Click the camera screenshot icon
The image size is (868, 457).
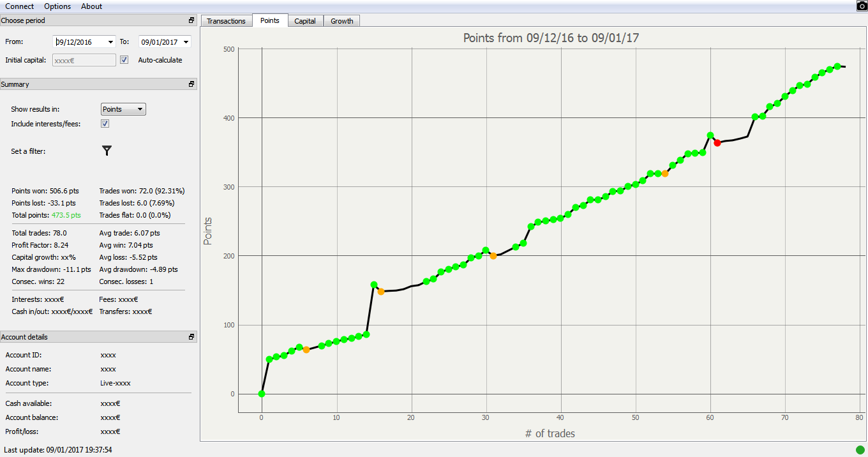pos(861,6)
